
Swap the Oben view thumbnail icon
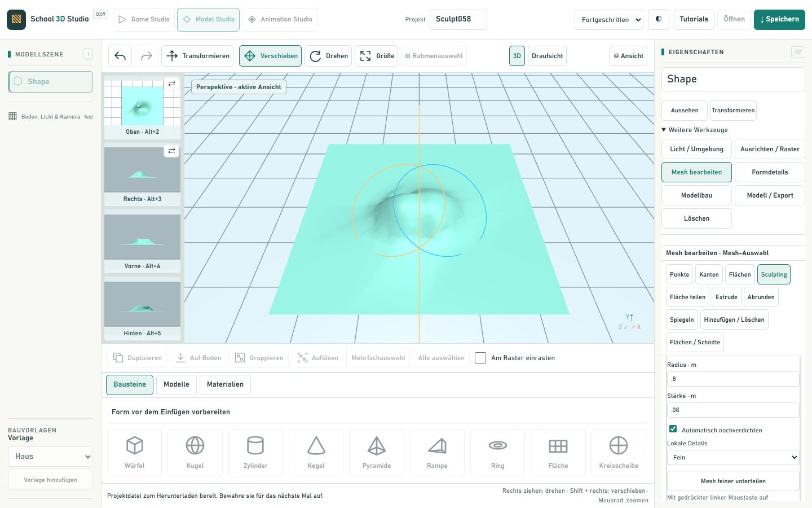[x=171, y=84]
